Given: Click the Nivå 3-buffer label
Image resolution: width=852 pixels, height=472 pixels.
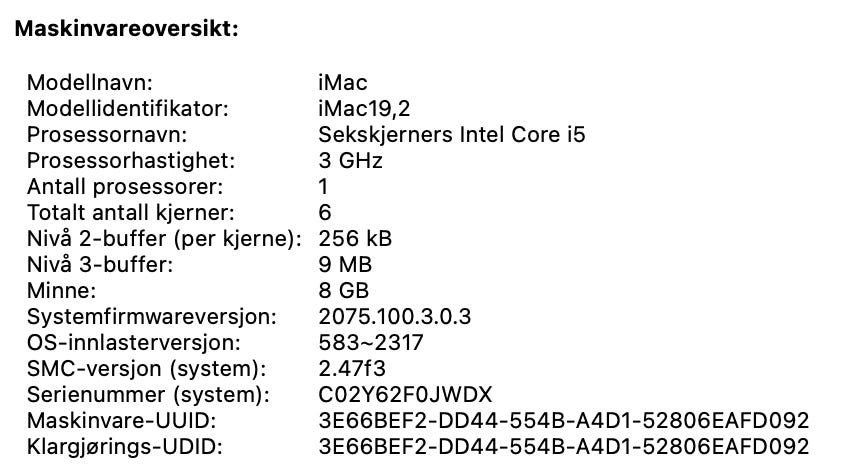Looking at the screenshot, I should point(100,265).
